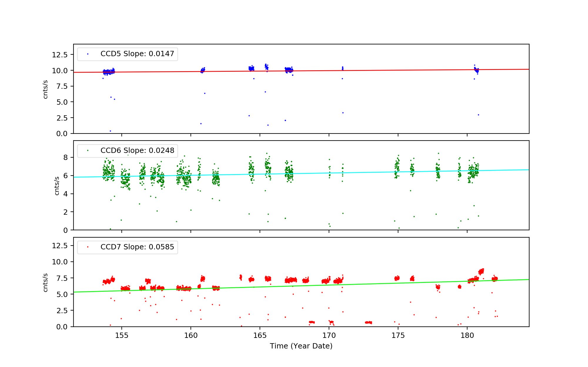Click the cnts/s label of the bottom plot
Image resolution: width=588 pixels, height=367 pixels.
click(46, 282)
